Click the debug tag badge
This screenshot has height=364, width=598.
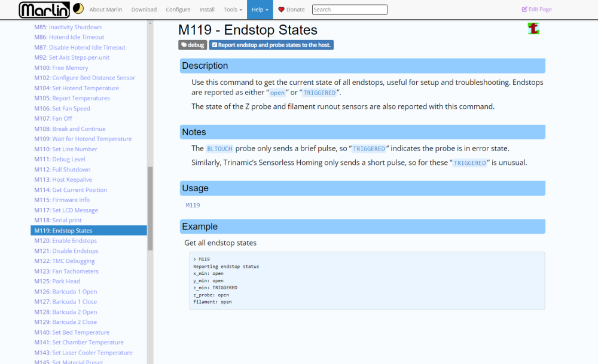pos(193,45)
